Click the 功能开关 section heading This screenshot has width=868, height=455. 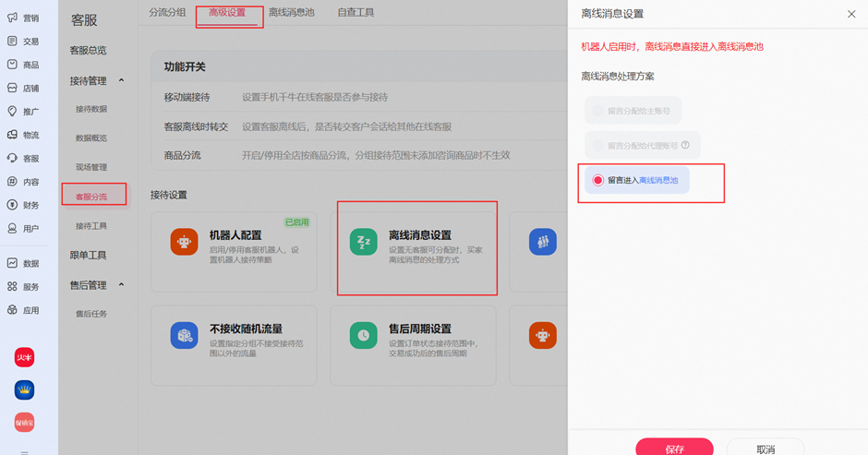click(185, 67)
